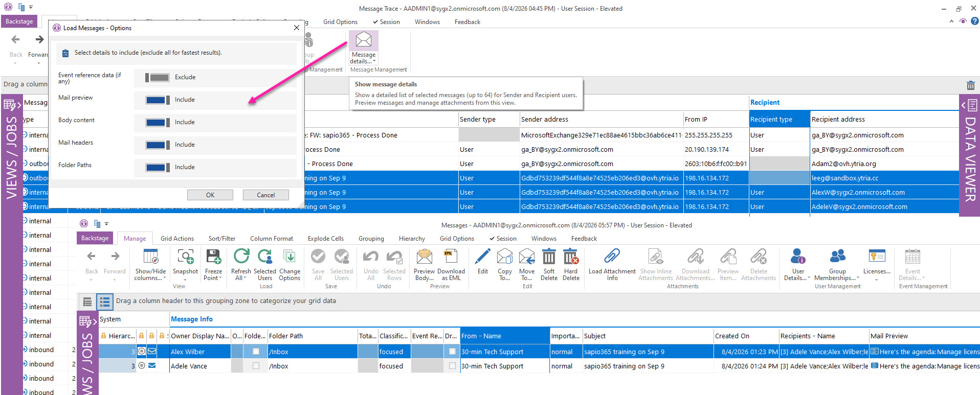Expand the User Details dropdown arrow
The height and width of the screenshot is (395, 980).
point(809,278)
